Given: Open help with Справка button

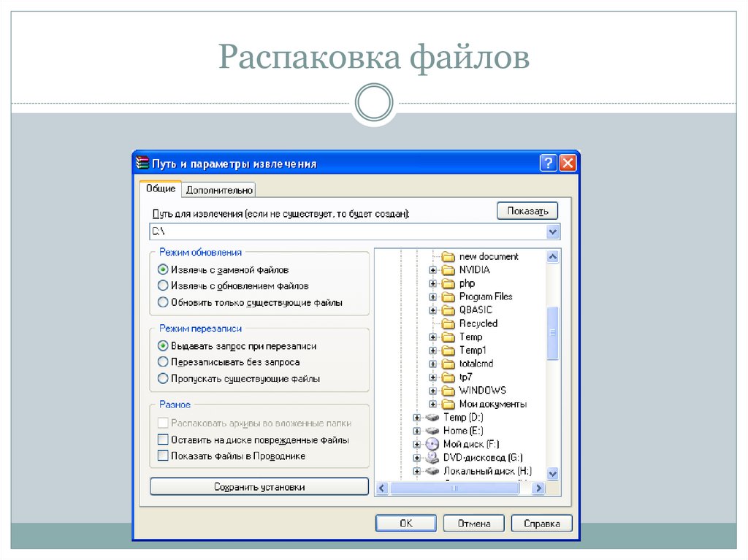Looking at the screenshot, I should pyautogui.click(x=541, y=523).
